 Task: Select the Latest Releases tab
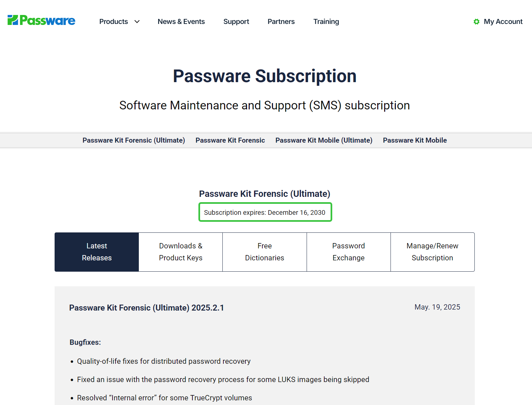click(x=97, y=252)
